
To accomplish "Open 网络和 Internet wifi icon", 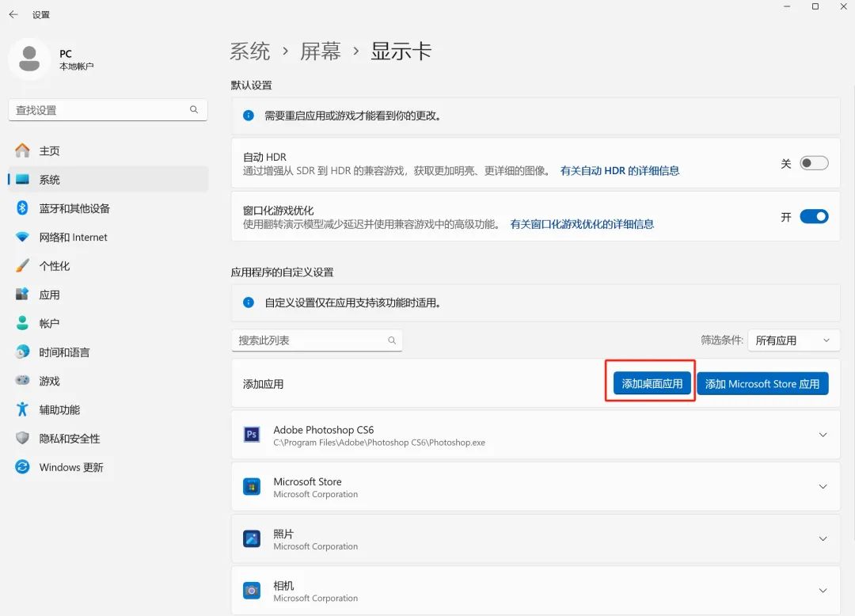I will (x=22, y=237).
